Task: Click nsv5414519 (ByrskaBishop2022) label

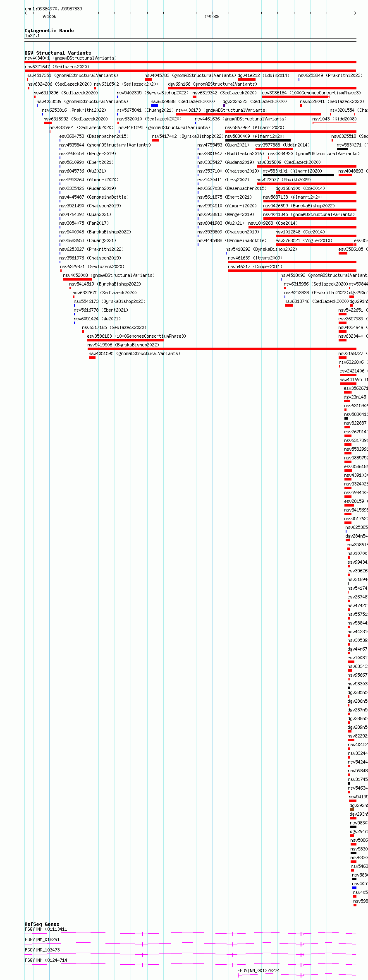Action: click(x=105, y=284)
